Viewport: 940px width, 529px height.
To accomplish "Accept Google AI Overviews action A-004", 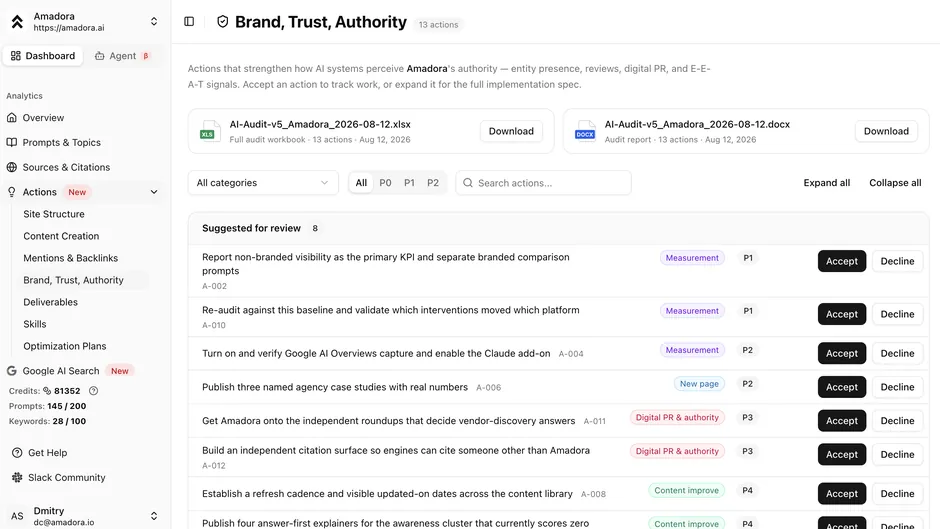I will [x=842, y=353].
